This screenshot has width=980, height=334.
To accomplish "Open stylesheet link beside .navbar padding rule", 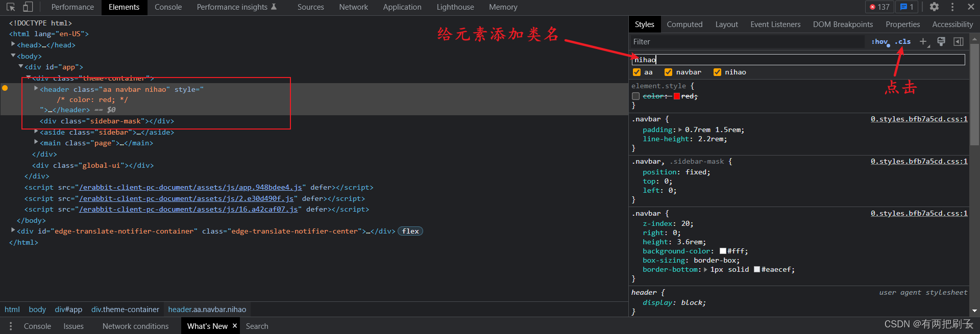I will point(919,119).
